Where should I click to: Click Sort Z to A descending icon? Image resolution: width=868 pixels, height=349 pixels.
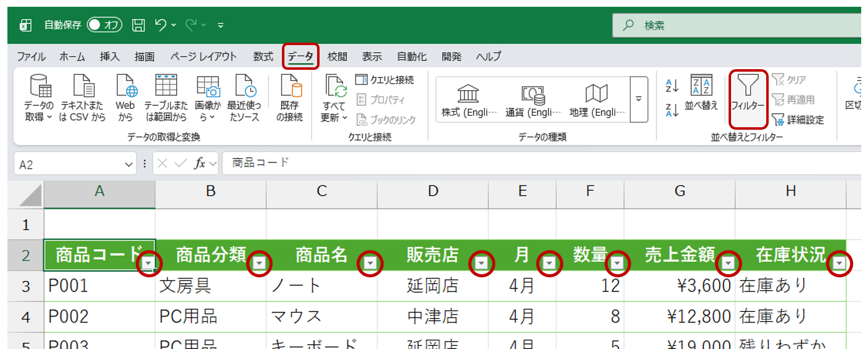point(672,111)
